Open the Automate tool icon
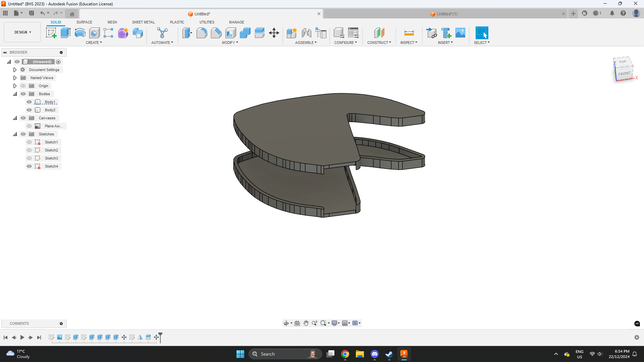 (x=162, y=33)
